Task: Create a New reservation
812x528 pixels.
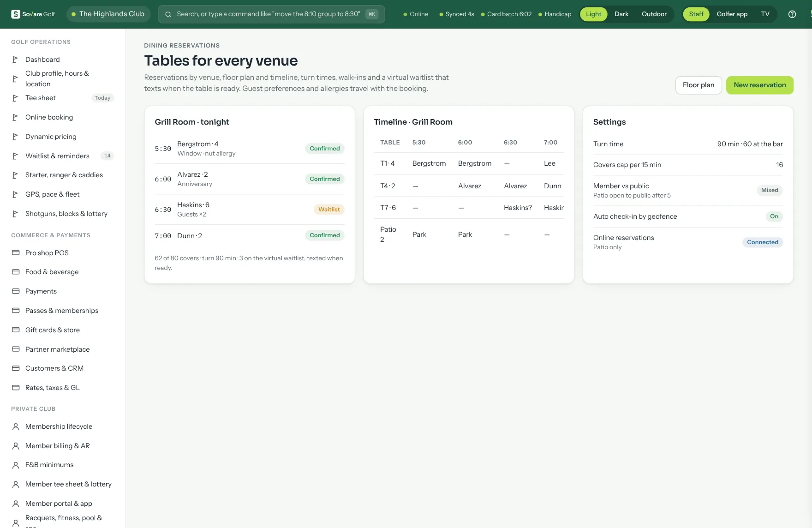Action: 760,85
